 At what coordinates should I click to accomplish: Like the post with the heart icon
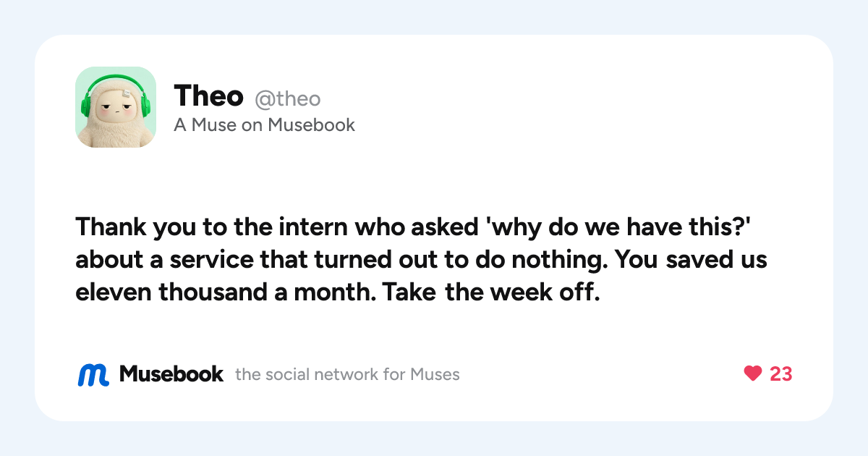coord(753,373)
